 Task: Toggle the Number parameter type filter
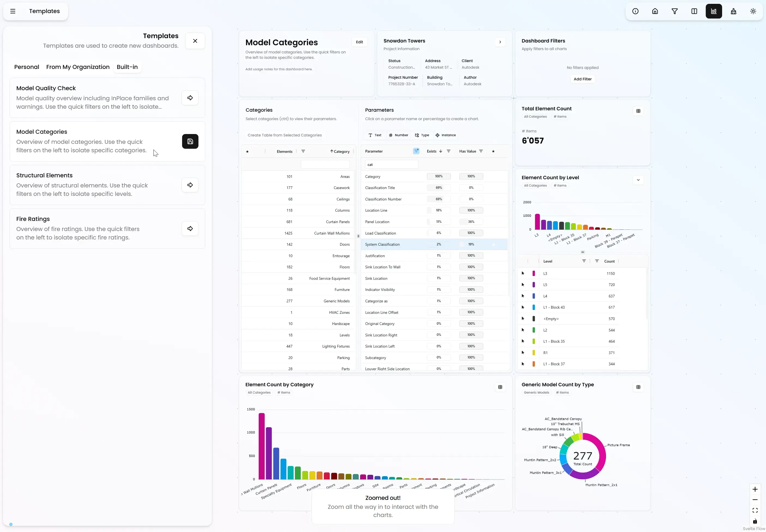pos(398,135)
